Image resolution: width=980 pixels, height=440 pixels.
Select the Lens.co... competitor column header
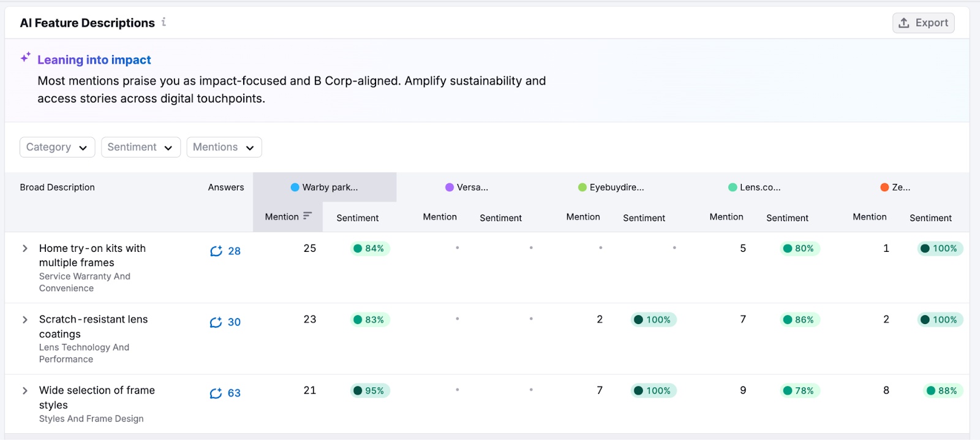click(x=759, y=188)
